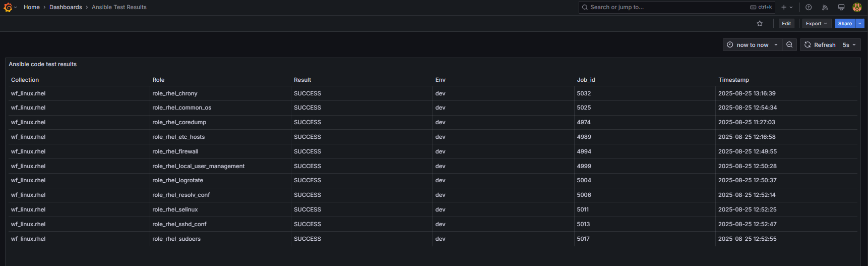868x266 pixels.
Task: Open the 'now to now' time picker
Action: (x=753, y=45)
